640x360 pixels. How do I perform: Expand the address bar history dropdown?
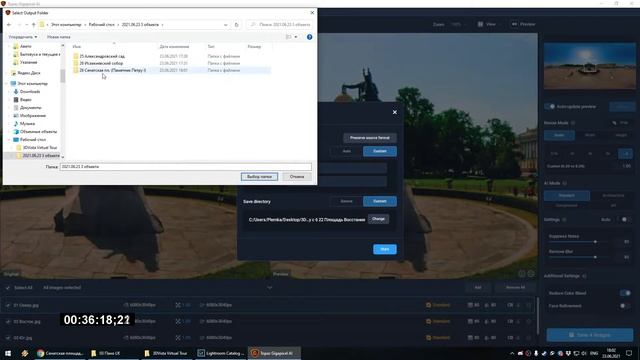[226, 25]
